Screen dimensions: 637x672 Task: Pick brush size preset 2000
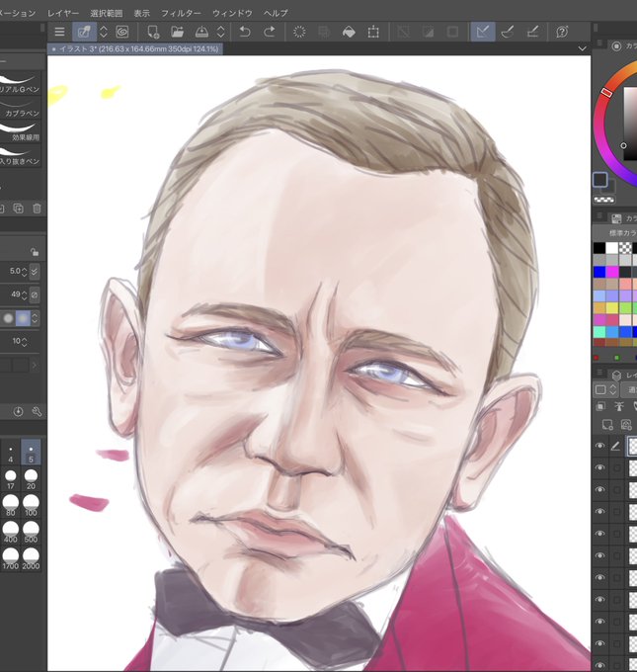[x=31, y=559]
